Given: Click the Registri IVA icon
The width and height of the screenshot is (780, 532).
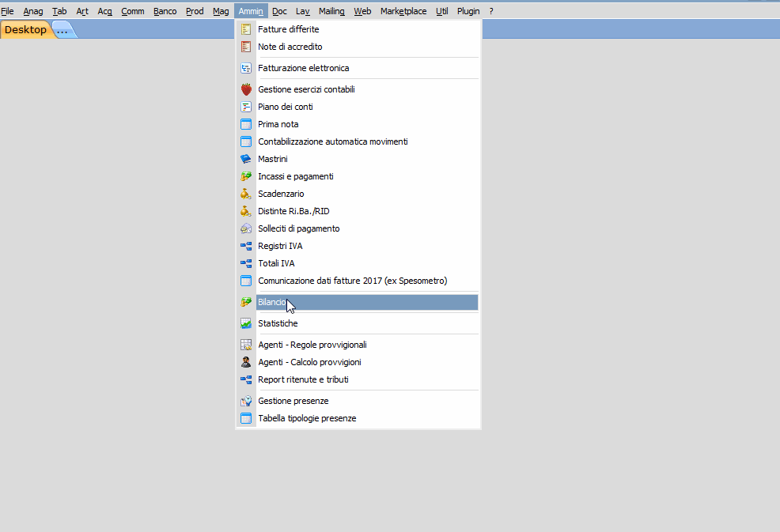Looking at the screenshot, I should [246, 246].
